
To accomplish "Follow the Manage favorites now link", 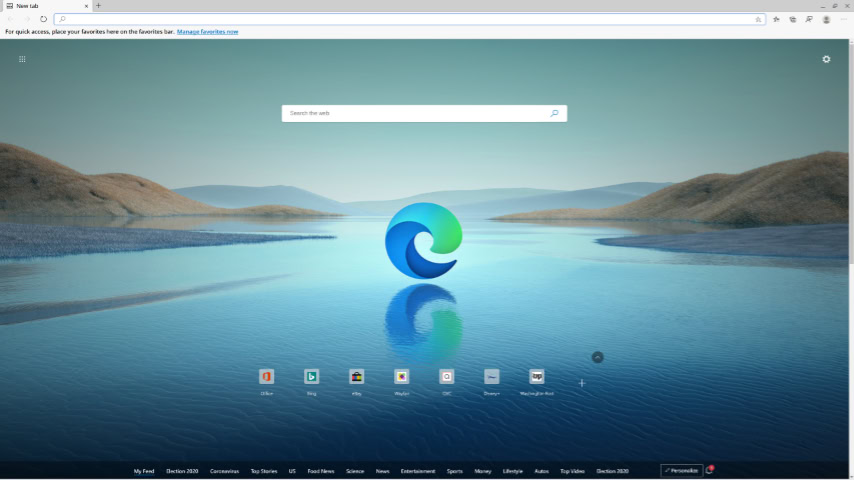I will (x=208, y=32).
